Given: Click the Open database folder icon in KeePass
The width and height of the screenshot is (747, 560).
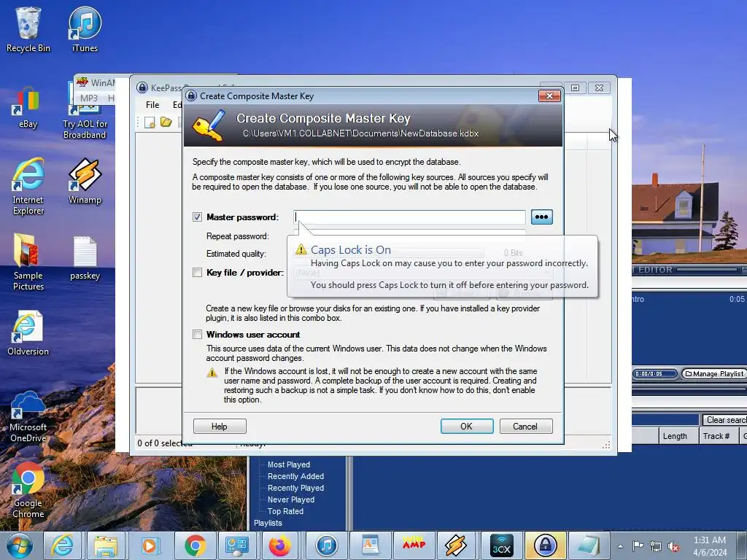Looking at the screenshot, I should coord(166,122).
